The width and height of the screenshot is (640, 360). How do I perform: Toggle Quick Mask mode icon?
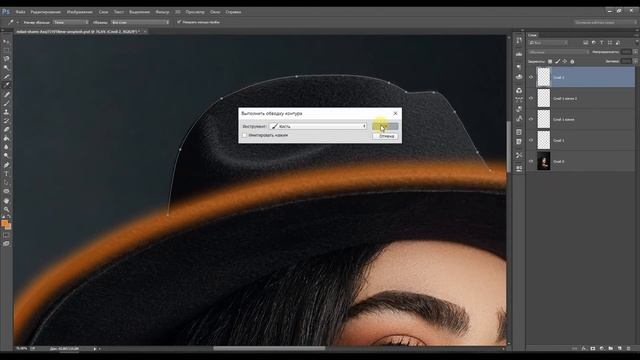coord(6,235)
